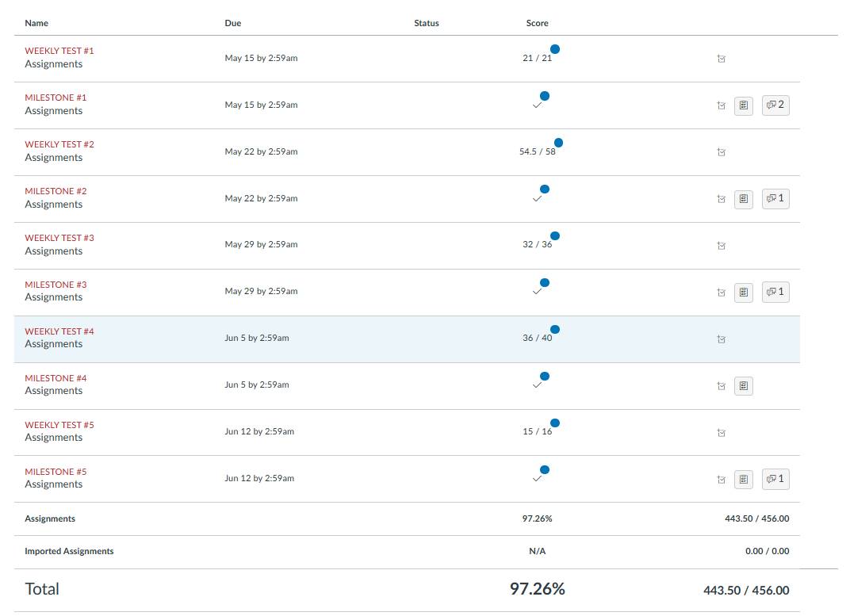850x616 pixels.
Task: Open MILESTONE #1 assignment link
Action: [x=56, y=98]
